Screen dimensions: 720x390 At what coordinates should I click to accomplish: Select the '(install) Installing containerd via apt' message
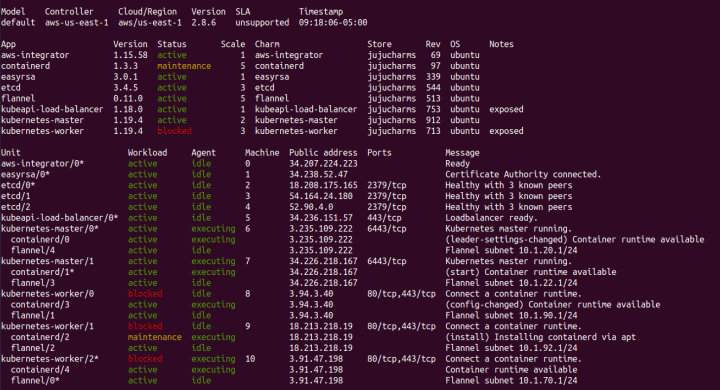(540, 337)
